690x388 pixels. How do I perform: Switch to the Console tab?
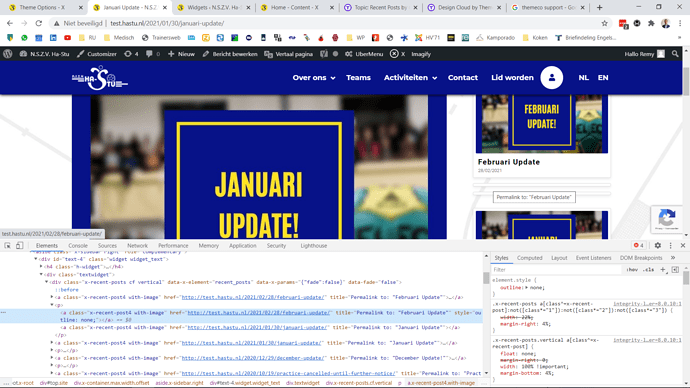[x=78, y=245]
